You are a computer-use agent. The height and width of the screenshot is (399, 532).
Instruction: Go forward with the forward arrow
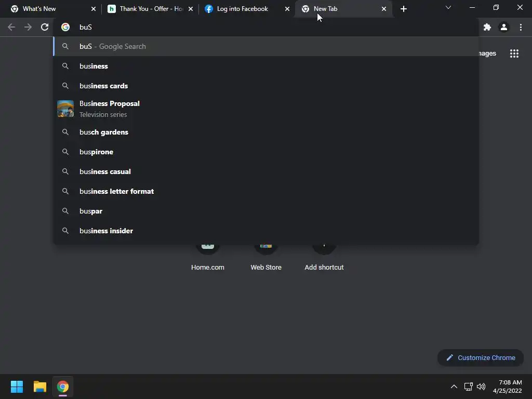point(28,27)
